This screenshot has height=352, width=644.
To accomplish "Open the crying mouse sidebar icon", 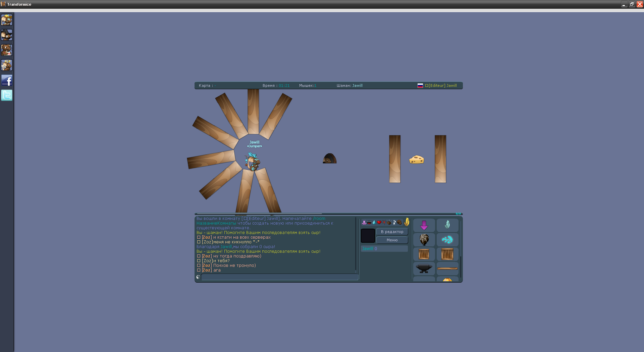I will [7, 50].
